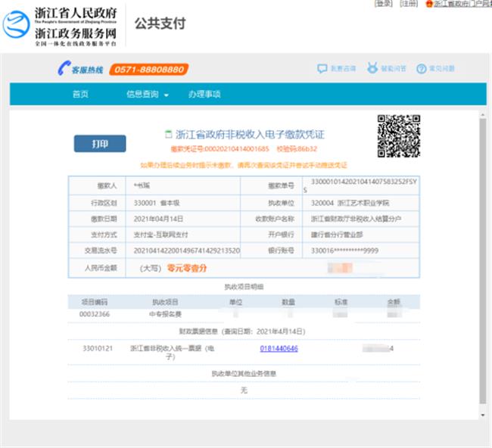Click the page vertical scrollbar
The height and width of the screenshot is (448, 492).
tap(484, 257)
